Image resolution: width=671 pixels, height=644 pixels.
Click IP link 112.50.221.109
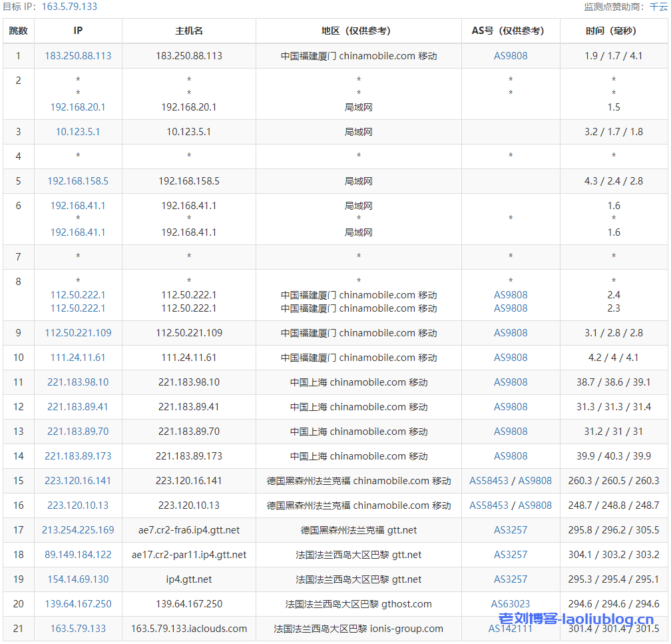tap(78, 333)
